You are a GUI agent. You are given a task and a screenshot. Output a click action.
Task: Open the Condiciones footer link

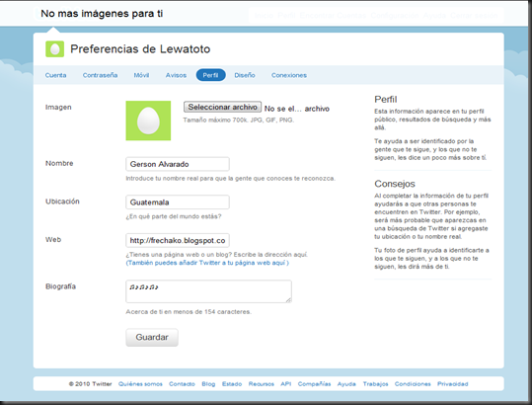[x=413, y=384]
